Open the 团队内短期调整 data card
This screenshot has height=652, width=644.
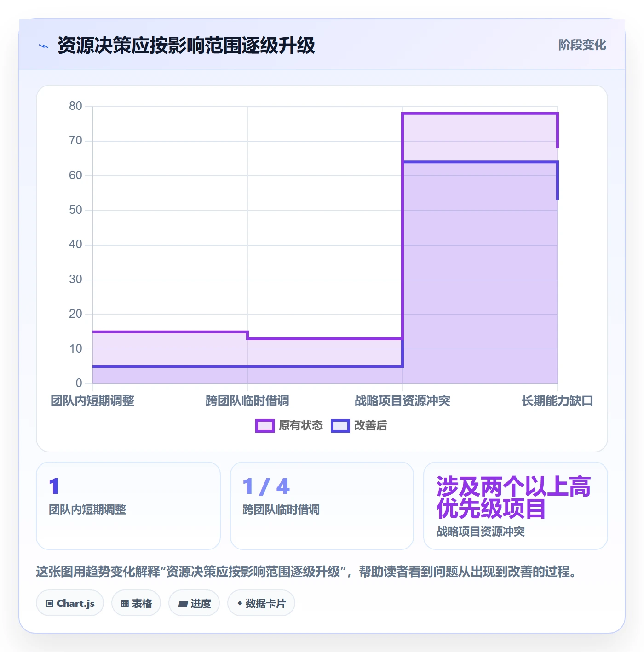[x=128, y=506]
